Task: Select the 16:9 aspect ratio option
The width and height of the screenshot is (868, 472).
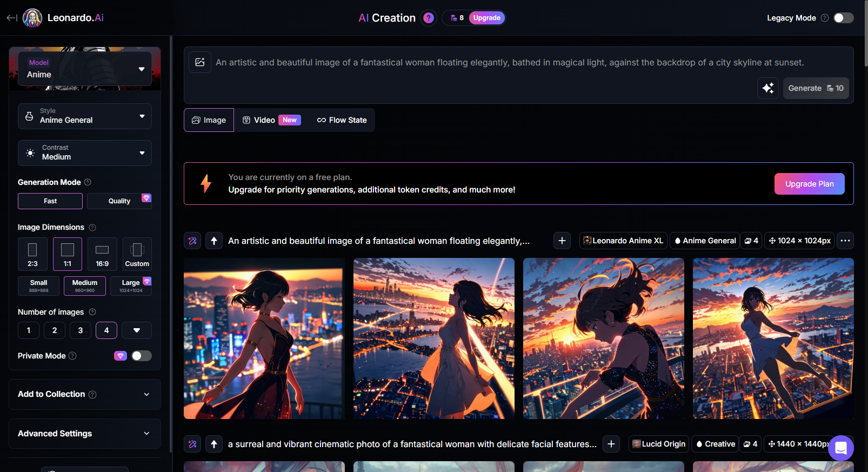Action: click(102, 254)
